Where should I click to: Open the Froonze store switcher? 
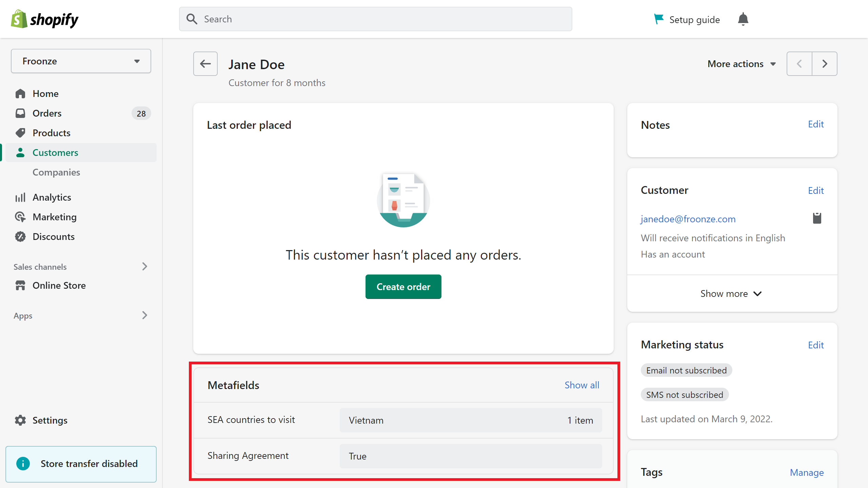coord(81,61)
